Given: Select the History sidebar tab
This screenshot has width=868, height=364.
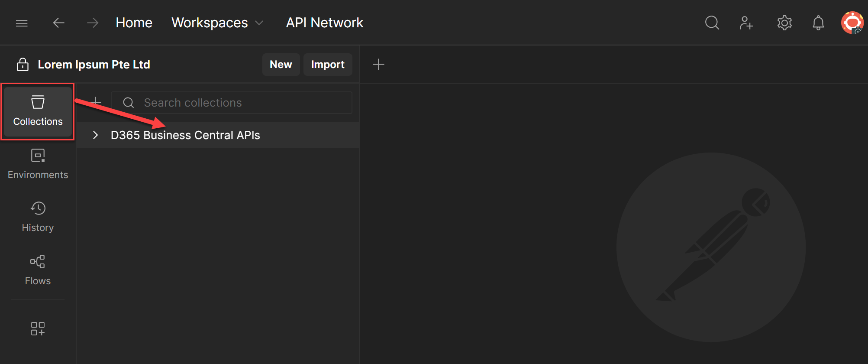Looking at the screenshot, I should pyautogui.click(x=38, y=218).
